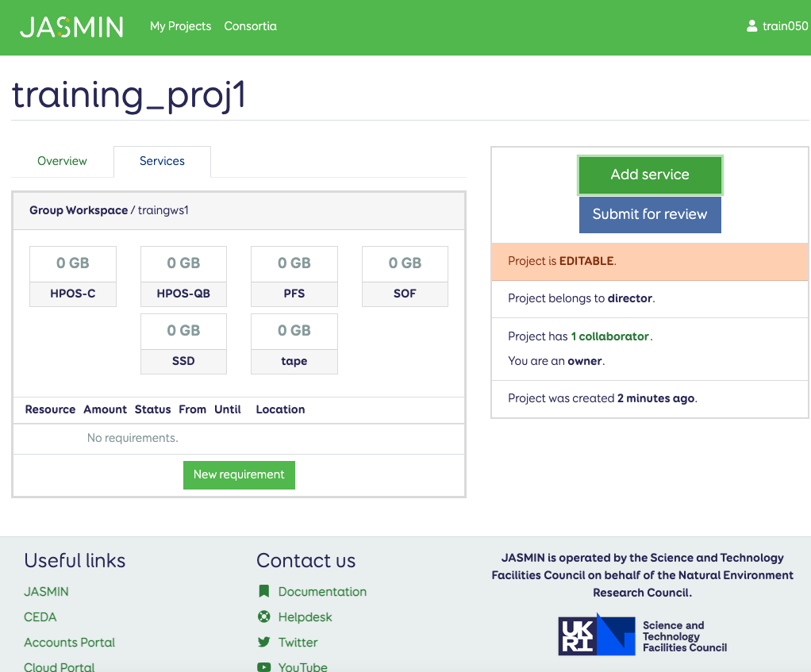Click the Documentation bookmark icon
The width and height of the screenshot is (811, 672).
coord(264,591)
